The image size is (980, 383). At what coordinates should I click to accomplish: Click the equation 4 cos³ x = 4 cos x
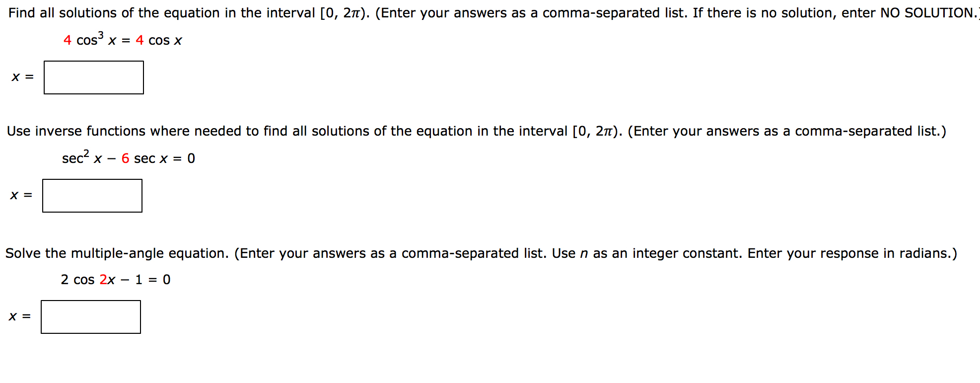point(123,39)
